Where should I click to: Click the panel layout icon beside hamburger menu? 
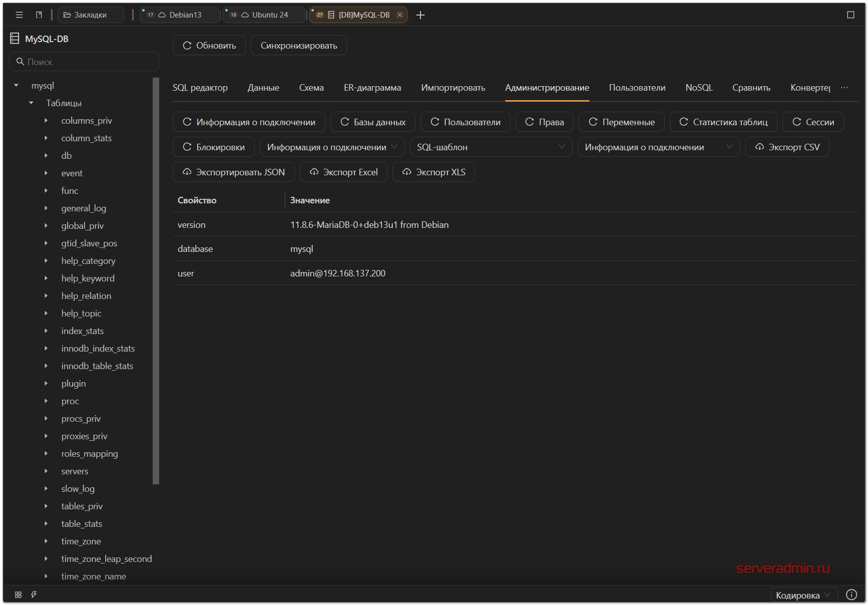click(39, 15)
